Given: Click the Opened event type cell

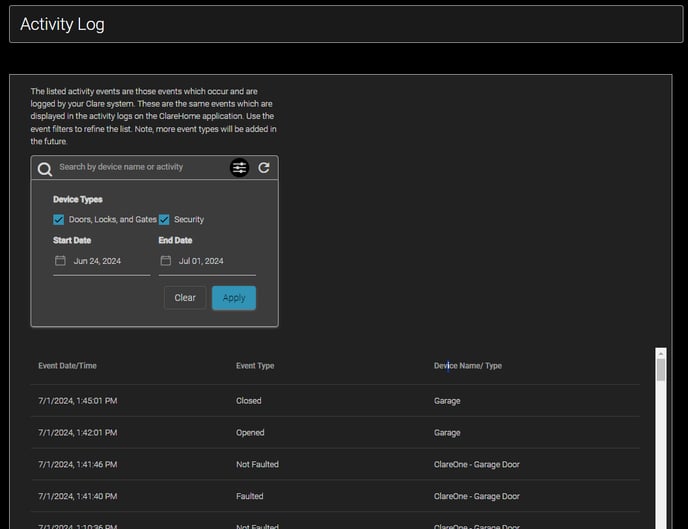Looking at the screenshot, I should (250, 432).
